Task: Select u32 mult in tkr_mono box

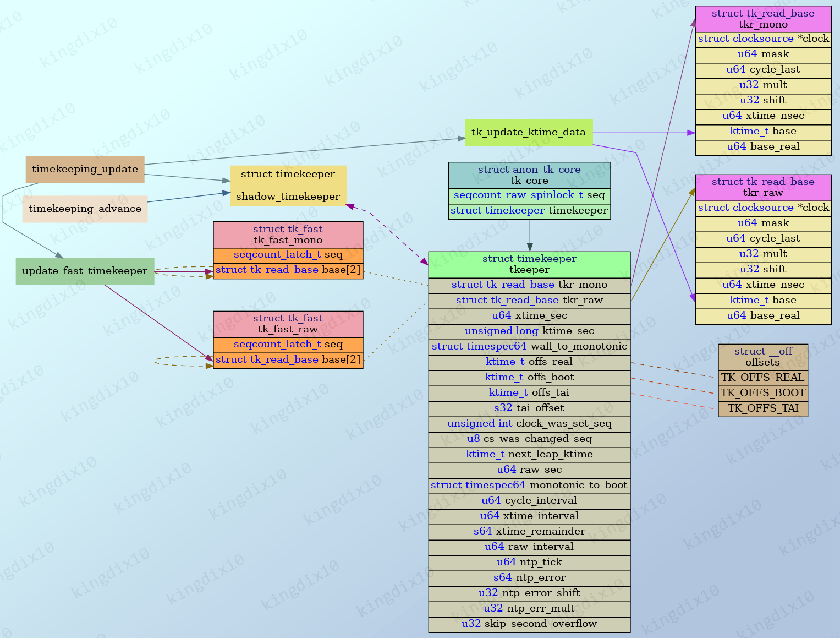Action: (x=763, y=86)
